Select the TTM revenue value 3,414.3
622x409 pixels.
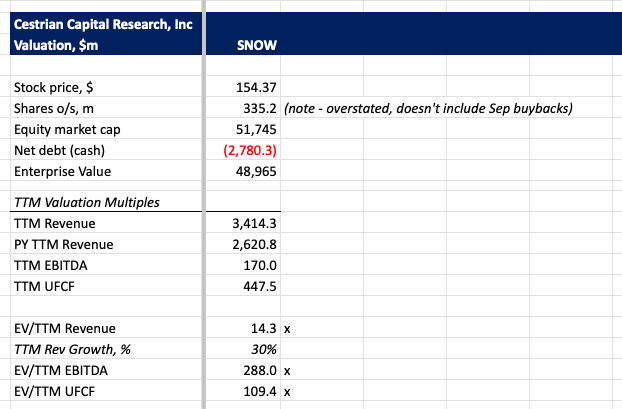pyautogui.click(x=254, y=223)
